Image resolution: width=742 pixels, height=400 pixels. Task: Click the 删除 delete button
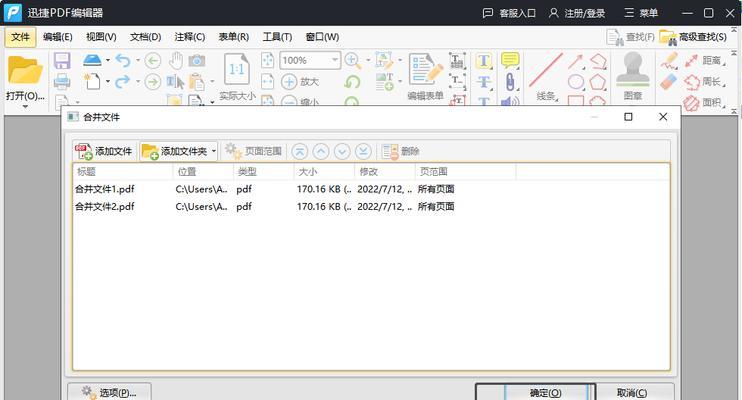coord(400,151)
